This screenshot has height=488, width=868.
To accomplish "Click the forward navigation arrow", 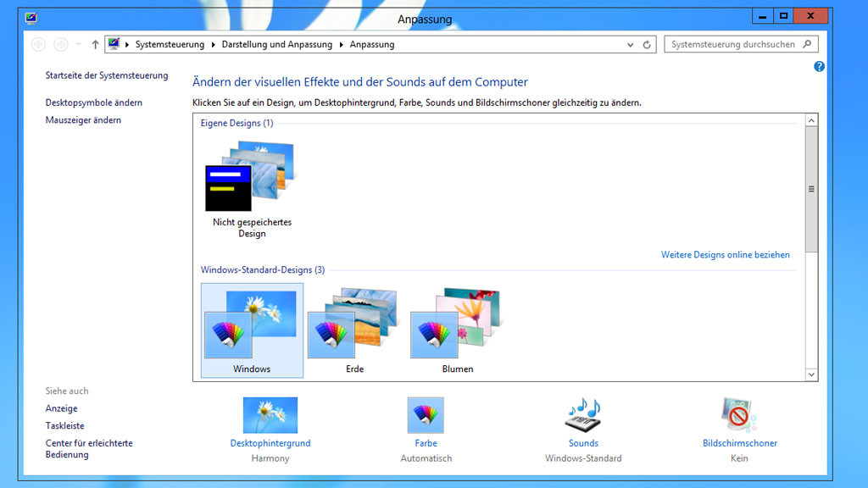I will 61,44.
